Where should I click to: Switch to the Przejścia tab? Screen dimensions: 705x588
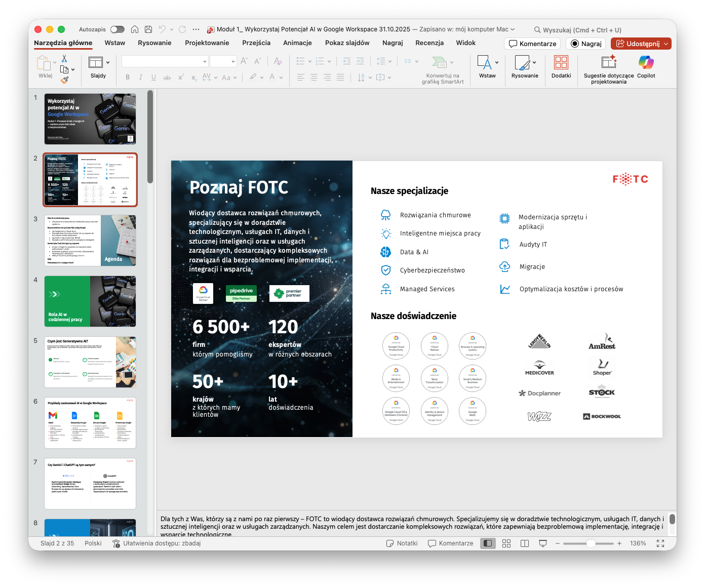256,43
